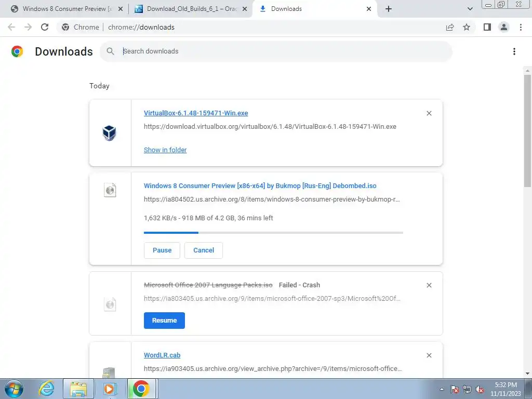Open Chrome's three-dot main menu

521,27
